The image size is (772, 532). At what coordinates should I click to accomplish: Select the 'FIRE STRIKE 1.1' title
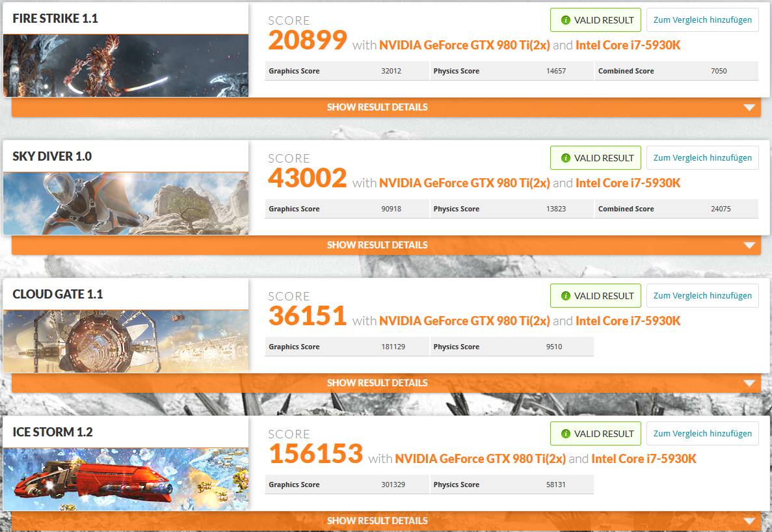pyautogui.click(x=55, y=19)
